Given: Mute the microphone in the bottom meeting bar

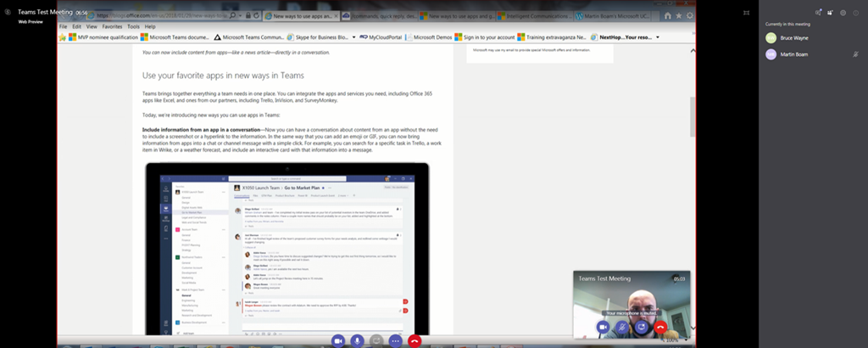Looking at the screenshot, I should coord(357,340).
